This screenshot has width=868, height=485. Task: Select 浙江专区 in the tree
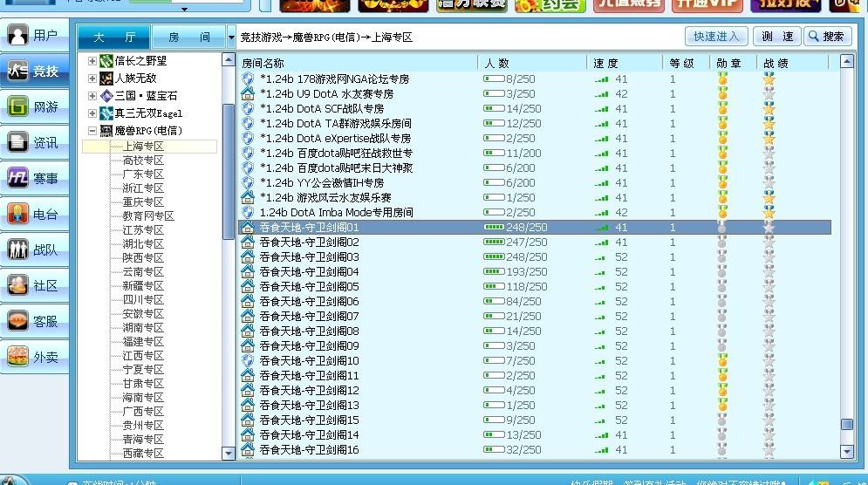[143, 188]
